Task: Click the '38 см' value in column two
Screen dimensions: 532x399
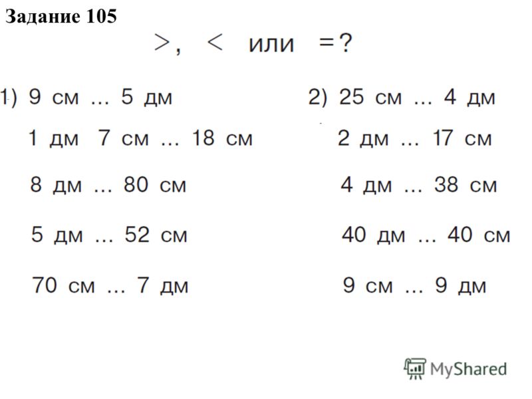Action: (x=465, y=186)
